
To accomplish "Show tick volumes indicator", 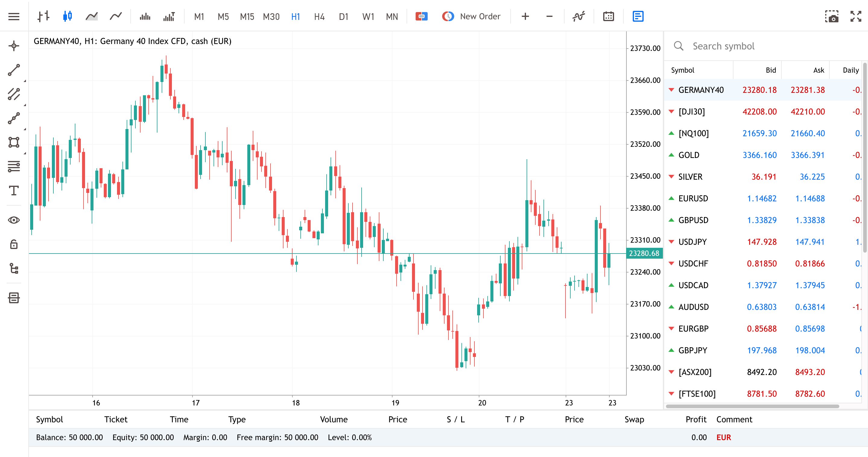I will (x=145, y=16).
